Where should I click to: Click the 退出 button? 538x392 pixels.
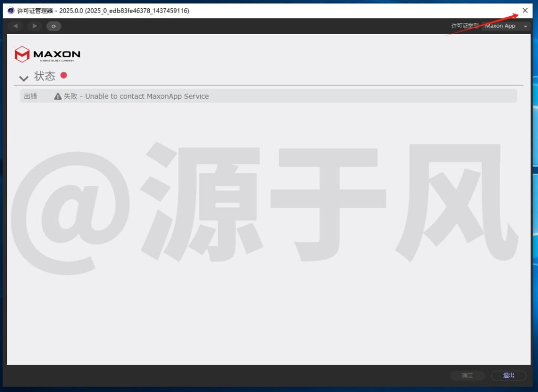(x=509, y=376)
